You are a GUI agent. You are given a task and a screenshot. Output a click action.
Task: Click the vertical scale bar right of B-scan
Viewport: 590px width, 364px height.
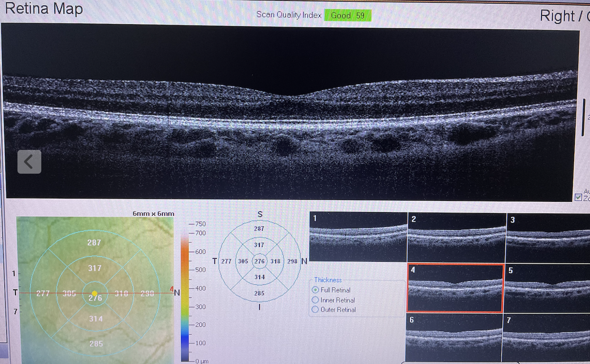(583, 117)
